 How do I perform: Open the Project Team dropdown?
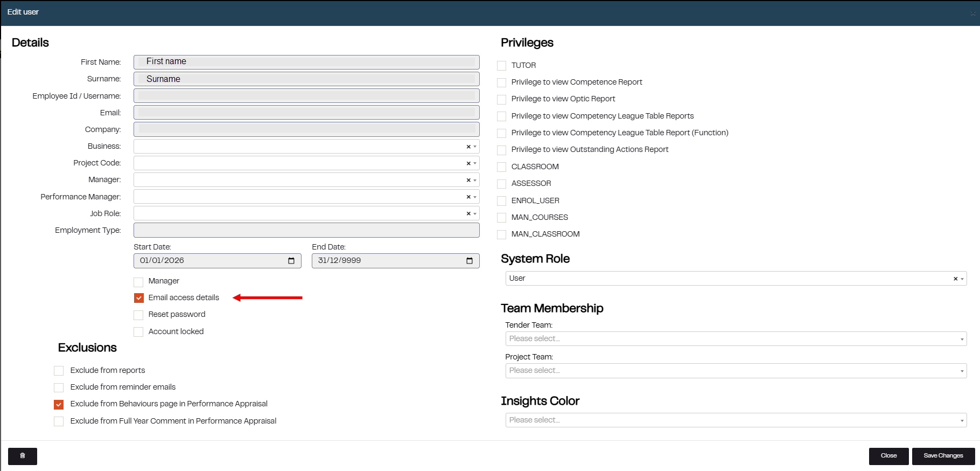click(x=736, y=371)
